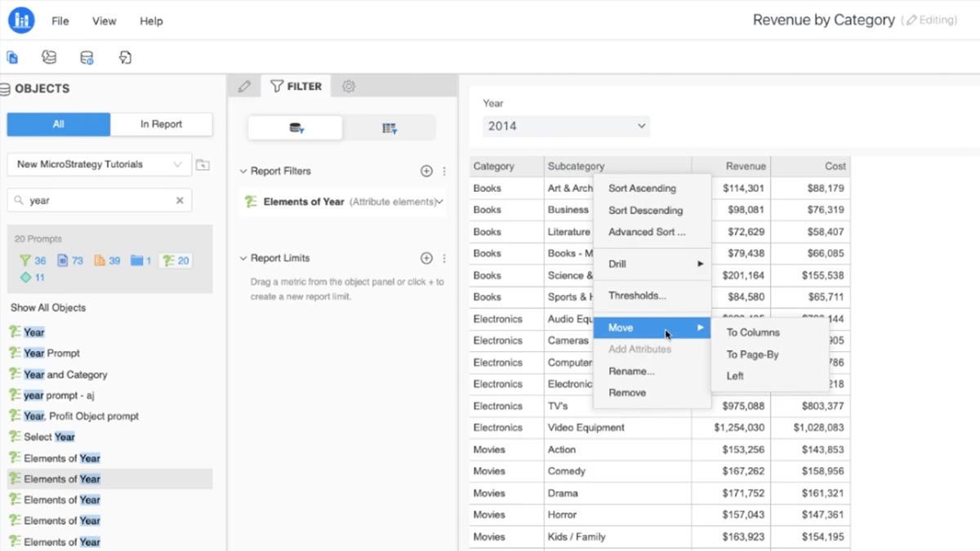Click the data import toolbar icon
Screen dimensions: 980x551
48,57
